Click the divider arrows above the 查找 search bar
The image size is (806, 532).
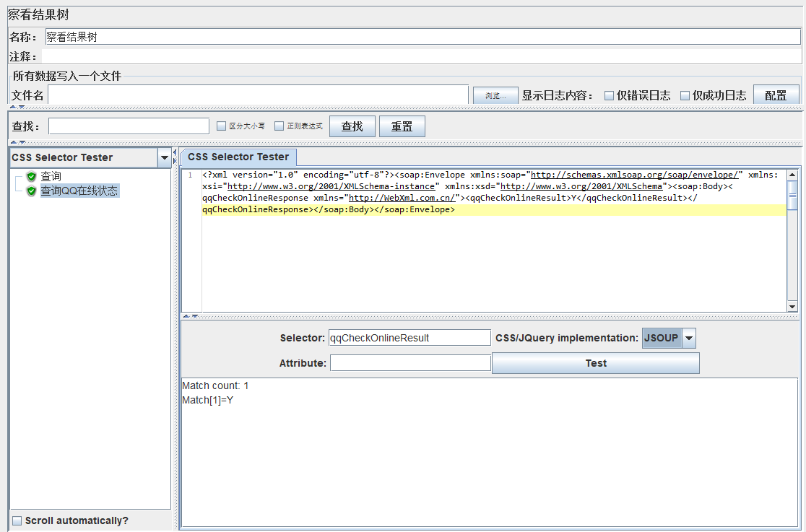17,107
